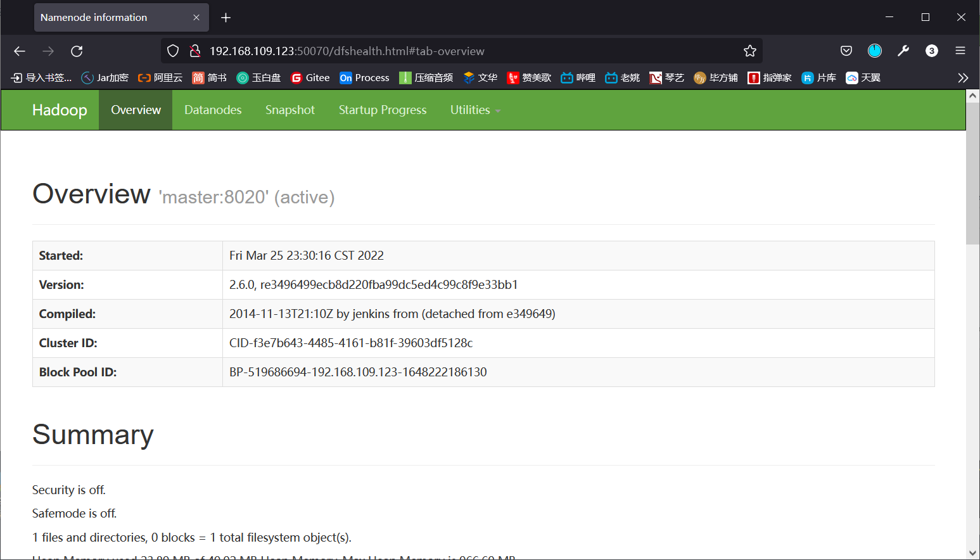Viewport: 980px width, 560px height.
Task: Open the 片库 bookmark
Action: tap(819, 78)
